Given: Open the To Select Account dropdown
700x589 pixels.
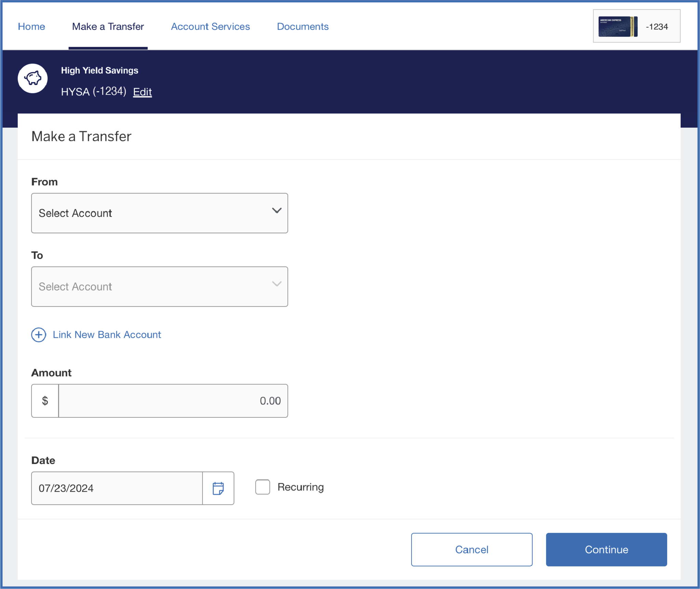Looking at the screenshot, I should [159, 286].
